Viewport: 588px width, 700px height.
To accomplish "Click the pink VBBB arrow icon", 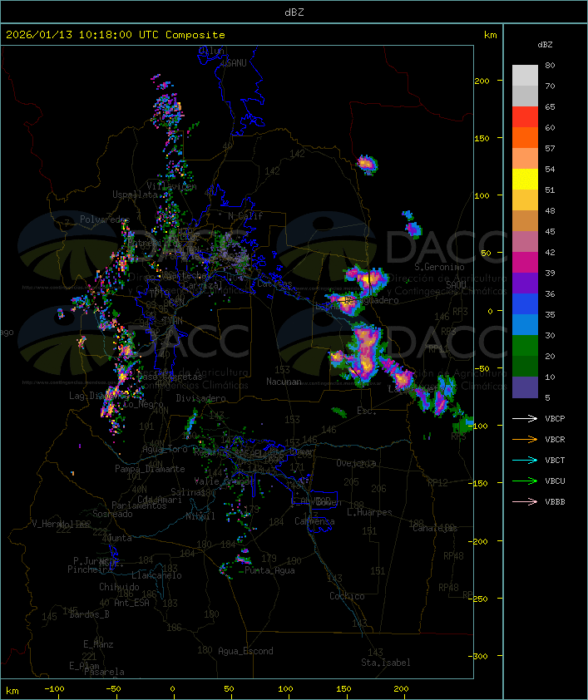I will 526,502.
